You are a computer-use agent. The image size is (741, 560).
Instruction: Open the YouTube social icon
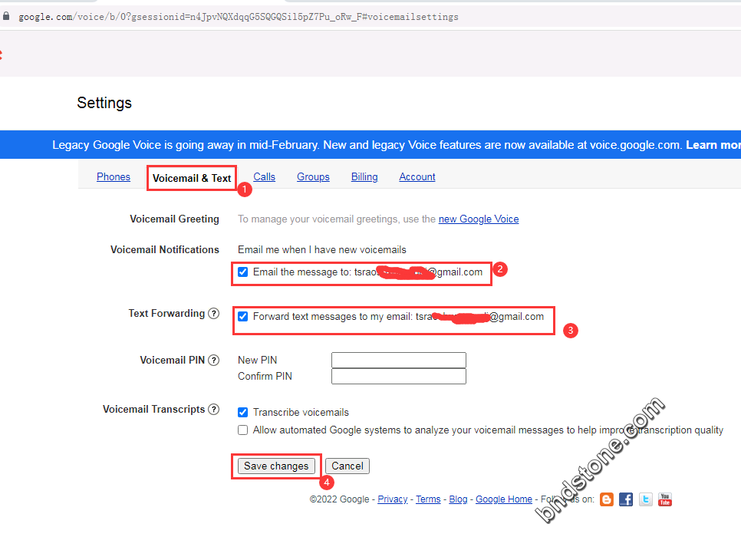(665, 499)
